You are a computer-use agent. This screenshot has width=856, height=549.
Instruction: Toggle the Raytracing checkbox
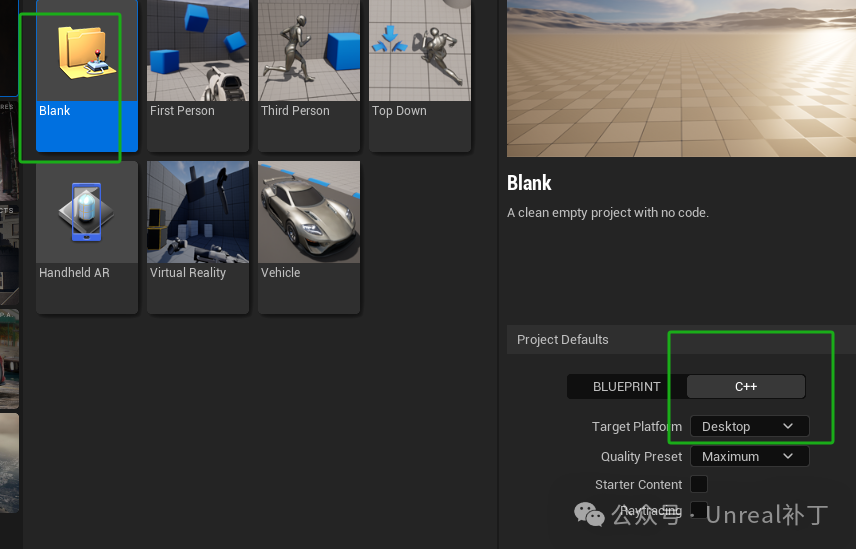699,510
